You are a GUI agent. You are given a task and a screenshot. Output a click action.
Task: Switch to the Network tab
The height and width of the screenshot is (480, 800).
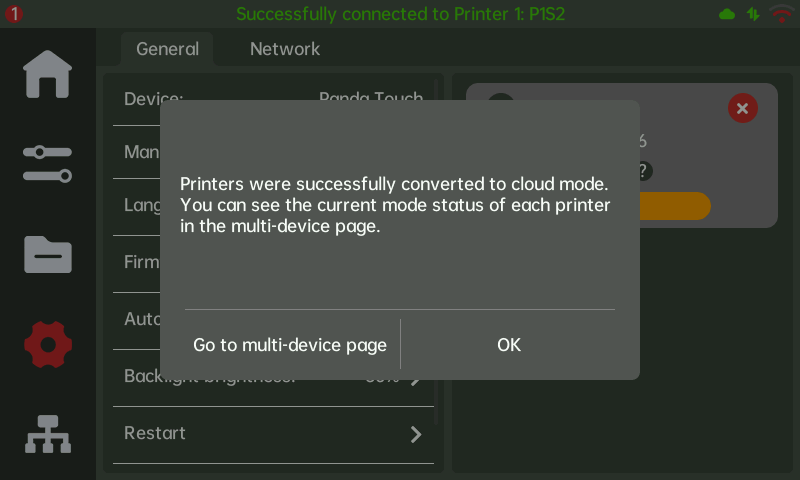tap(285, 49)
